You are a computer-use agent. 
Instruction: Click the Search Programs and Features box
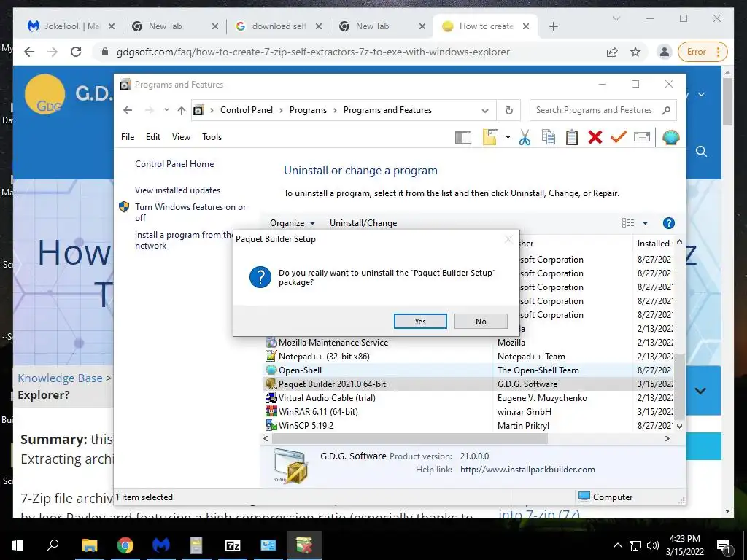coord(603,111)
